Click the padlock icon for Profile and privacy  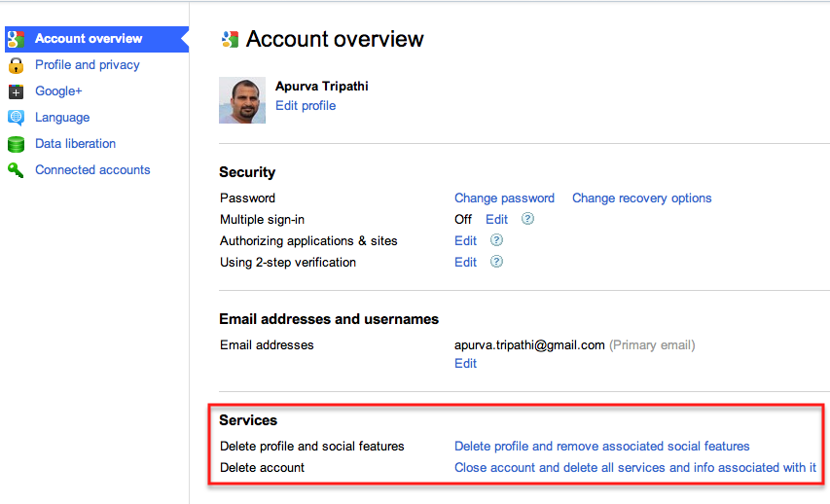tap(16, 65)
